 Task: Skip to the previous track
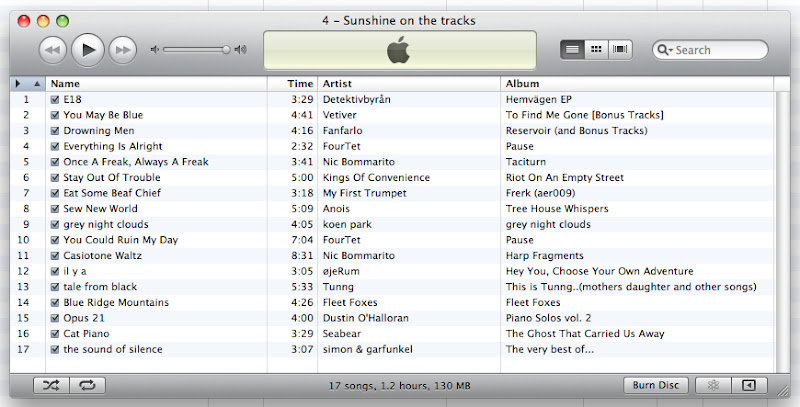[53, 50]
